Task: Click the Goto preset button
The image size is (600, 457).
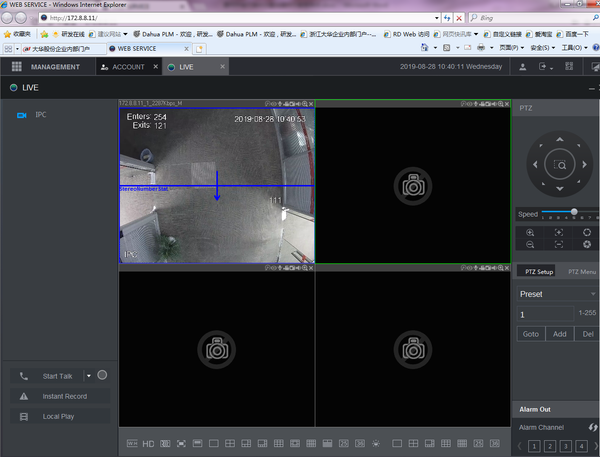Action: (530, 334)
